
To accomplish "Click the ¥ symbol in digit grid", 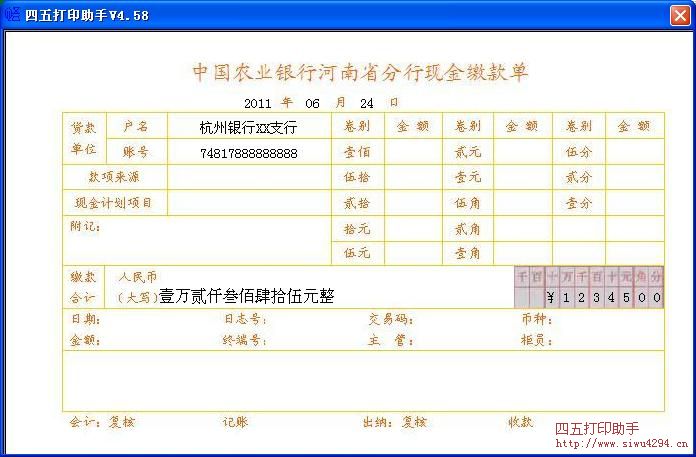I will point(550,298).
